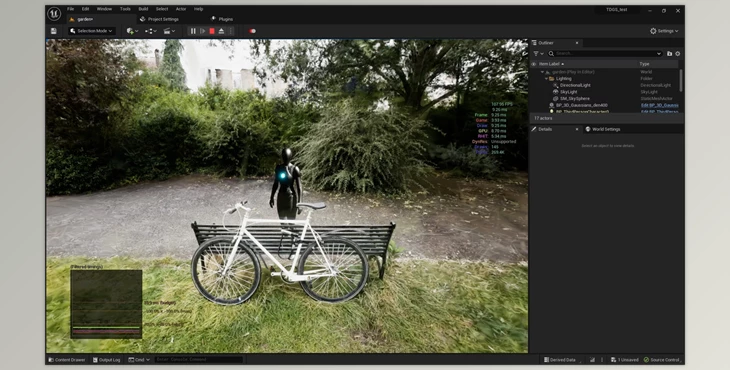The image size is (730, 370).
Task: Select SM_SkySphere actor in Outliner
Action: coord(575,99)
